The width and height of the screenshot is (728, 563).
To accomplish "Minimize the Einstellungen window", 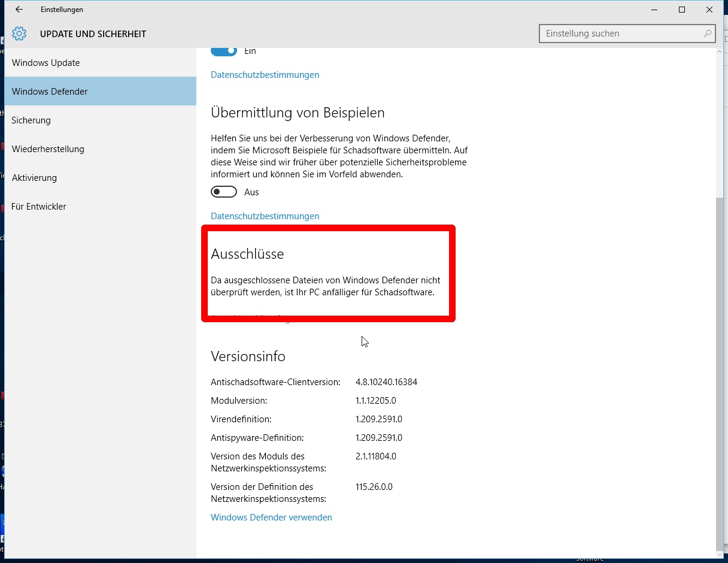I will point(654,10).
